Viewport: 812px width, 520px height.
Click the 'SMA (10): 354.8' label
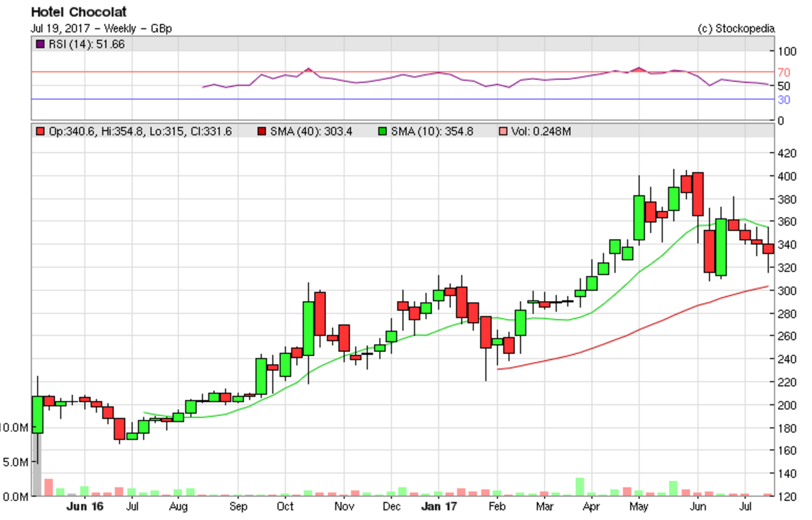coord(432,132)
